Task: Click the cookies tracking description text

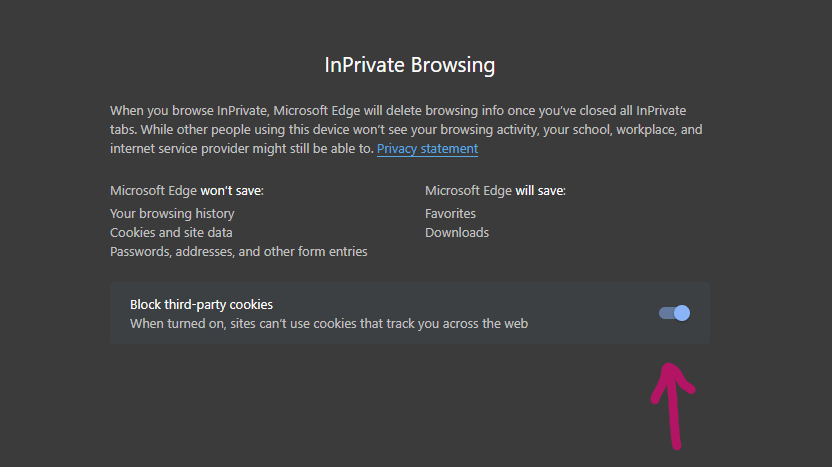Action: click(329, 324)
